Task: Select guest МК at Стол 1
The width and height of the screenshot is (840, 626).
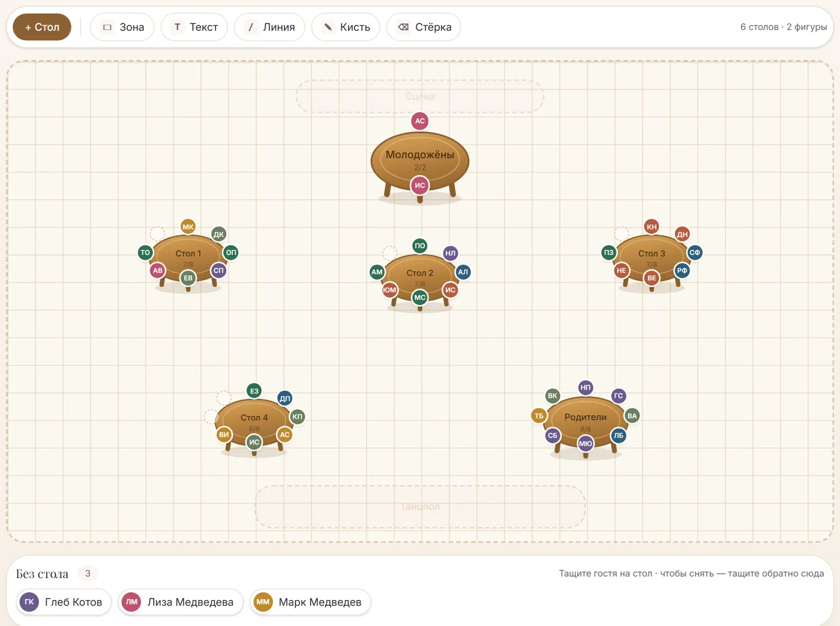Action: tap(188, 227)
